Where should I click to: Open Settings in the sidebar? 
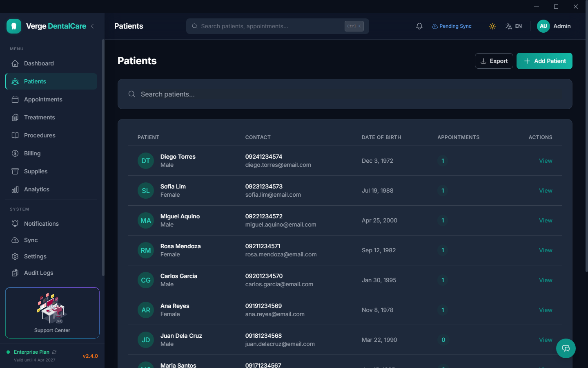[x=51, y=256]
